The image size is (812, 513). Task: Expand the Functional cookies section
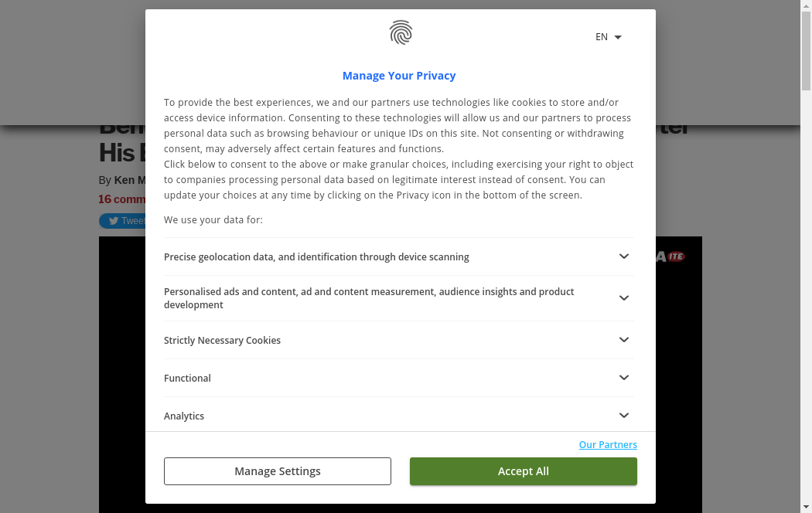(624, 378)
